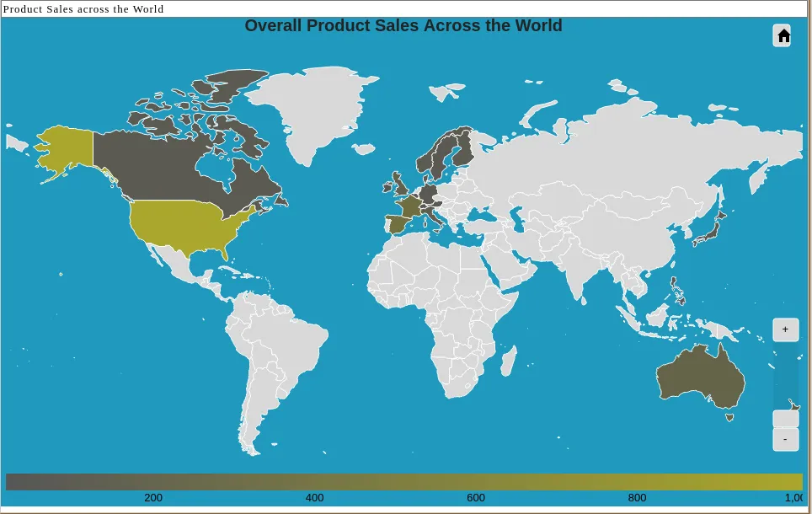Select Australia on the map

tap(700, 376)
